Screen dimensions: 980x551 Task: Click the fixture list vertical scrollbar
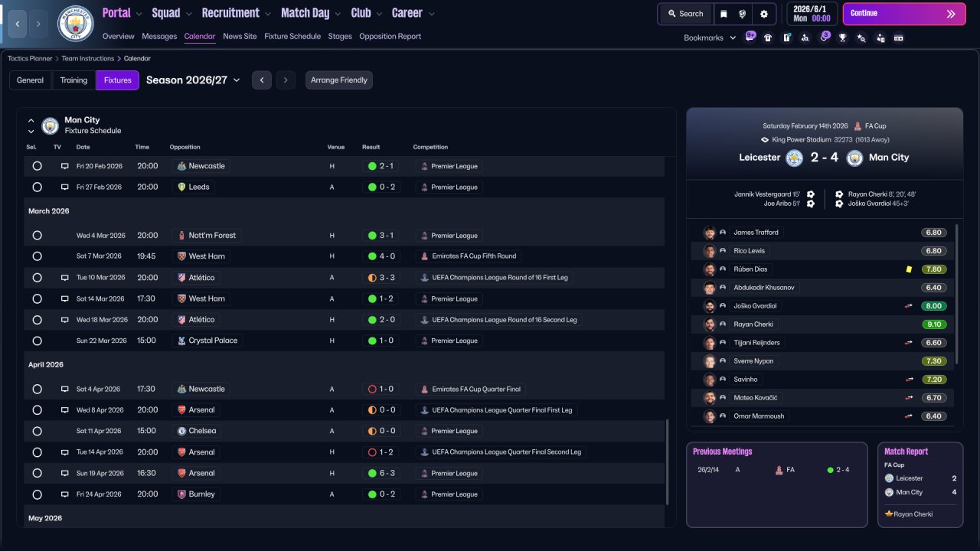click(668, 461)
